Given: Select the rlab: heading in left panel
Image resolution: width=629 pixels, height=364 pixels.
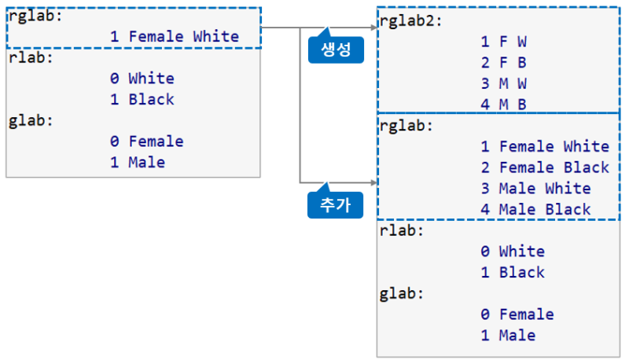Looking at the screenshot, I should (31, 57).
